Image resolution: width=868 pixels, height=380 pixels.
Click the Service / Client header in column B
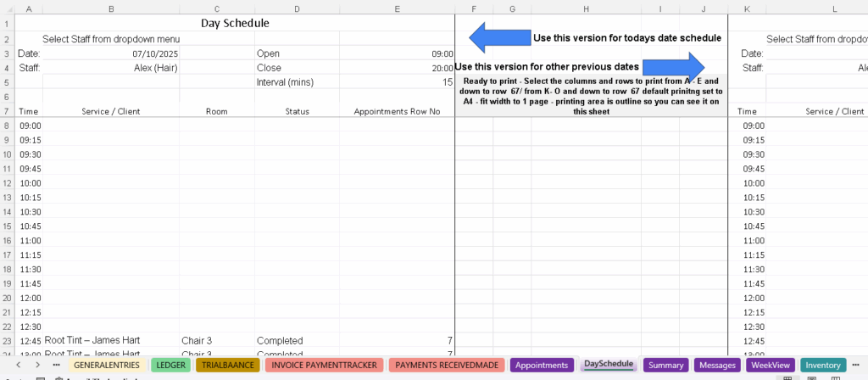click(111, 111)
